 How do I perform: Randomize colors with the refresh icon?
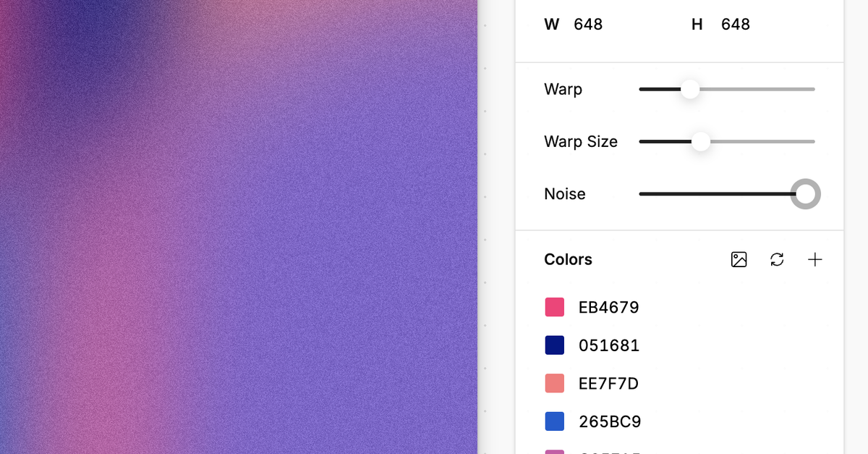coord(777,259)
